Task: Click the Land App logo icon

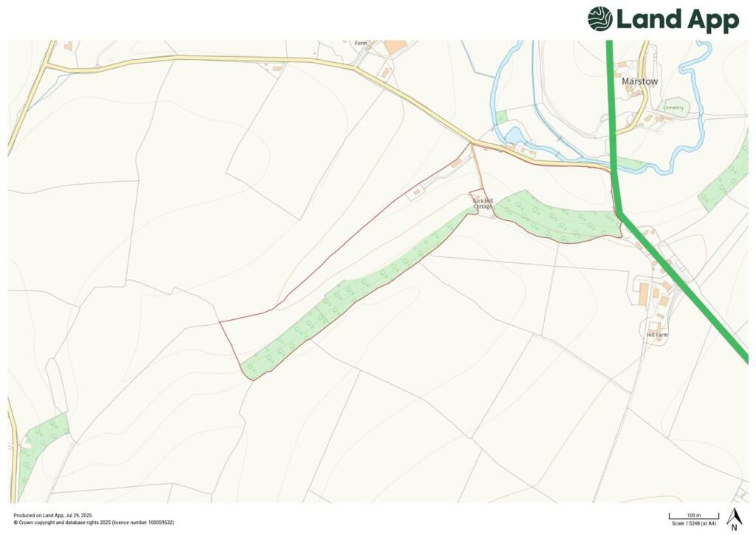Action: pos(599,18)
